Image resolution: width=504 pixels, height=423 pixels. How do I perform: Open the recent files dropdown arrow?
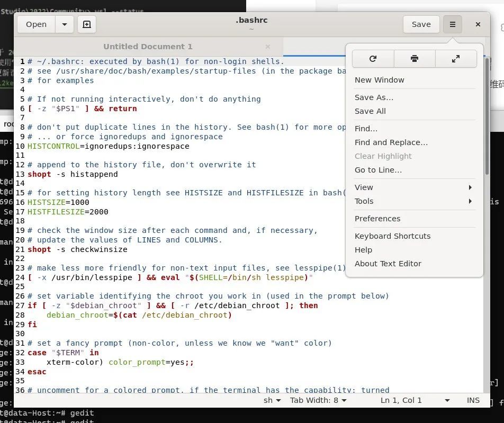65,24
